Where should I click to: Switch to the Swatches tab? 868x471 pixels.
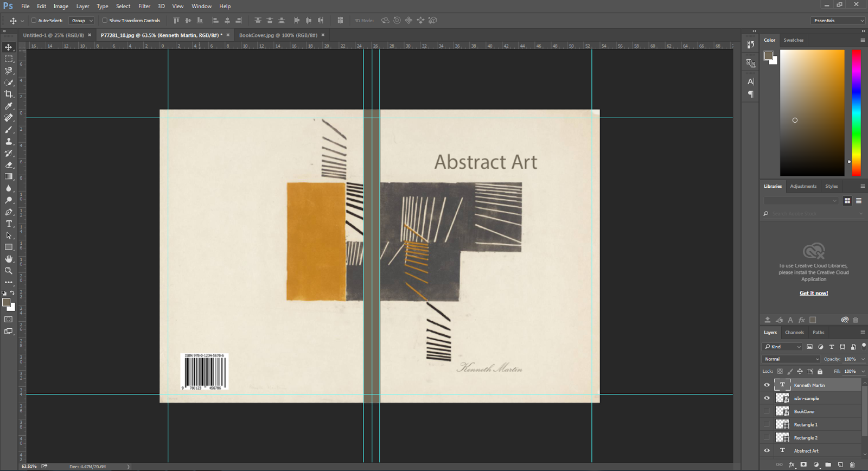pyautogui.click(x=793, y=40)
